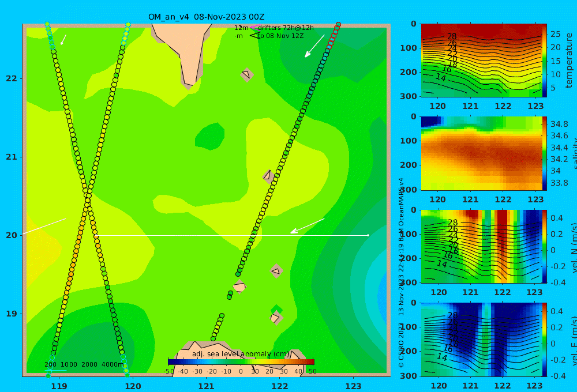
Task: Click the small island nearest 22°N latitude
Action: (x=246, y=74)
